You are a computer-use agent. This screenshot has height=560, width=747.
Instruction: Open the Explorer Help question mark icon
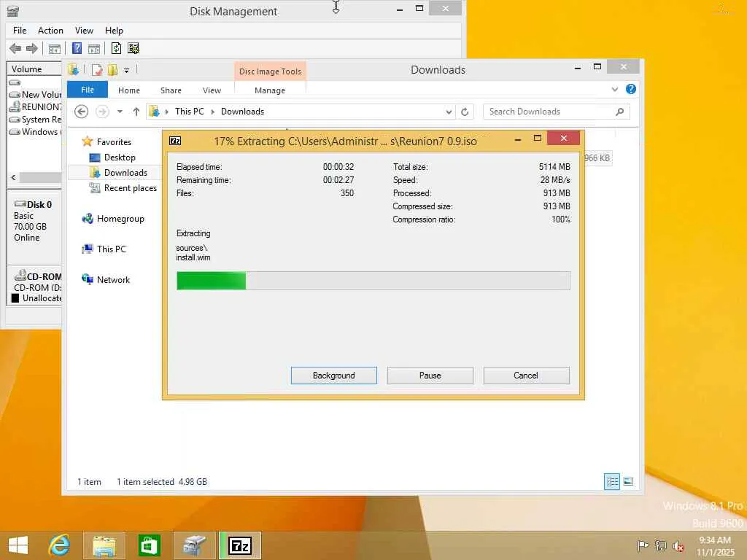(631, 89)
